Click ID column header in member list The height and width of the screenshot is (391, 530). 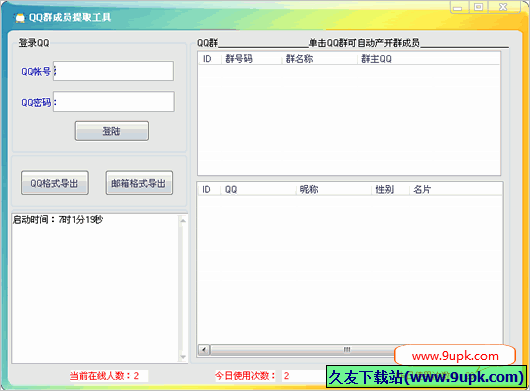209,190
